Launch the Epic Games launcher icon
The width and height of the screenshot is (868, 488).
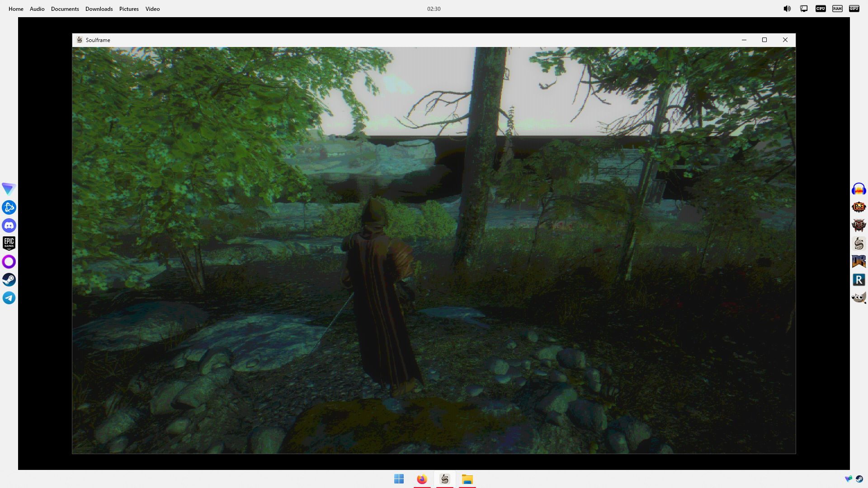click(9, 244)
